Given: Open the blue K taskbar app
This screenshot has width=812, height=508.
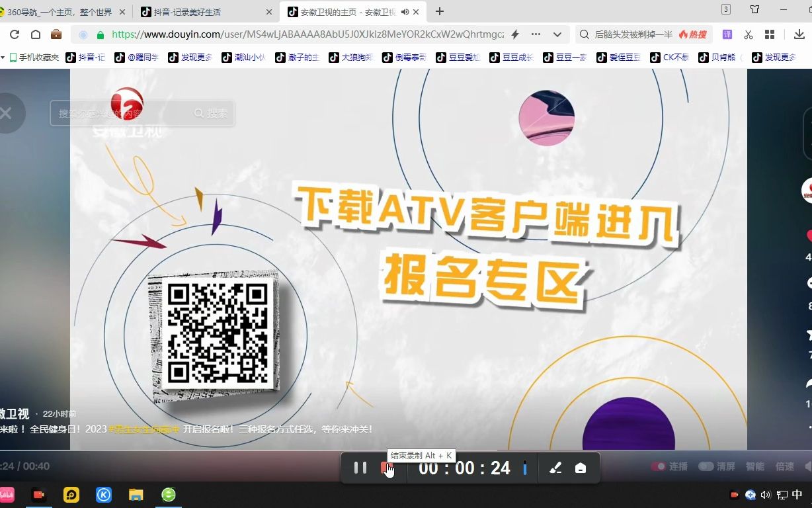Looking at the screenshot, I should coord(104,495).
